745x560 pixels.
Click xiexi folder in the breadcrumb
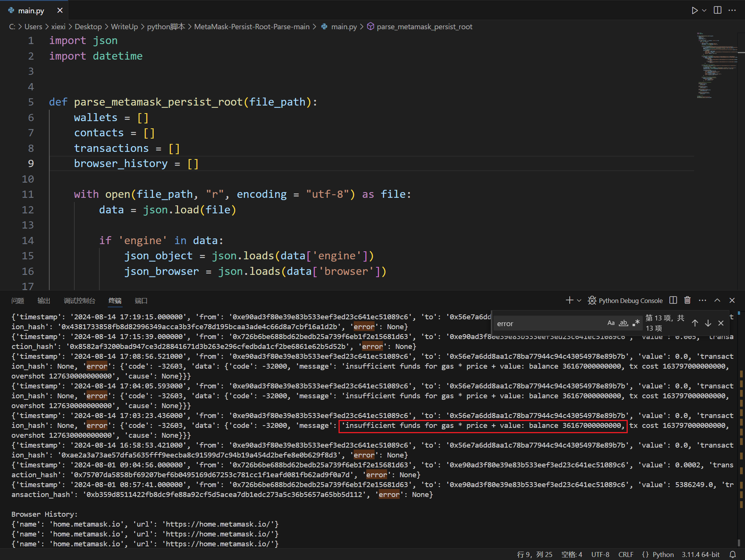(58, 27)
